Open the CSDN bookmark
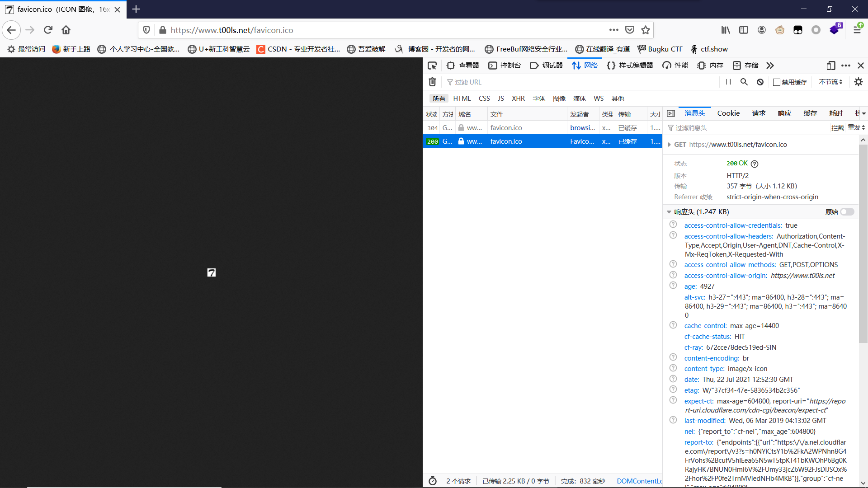 tap(298, 49)
